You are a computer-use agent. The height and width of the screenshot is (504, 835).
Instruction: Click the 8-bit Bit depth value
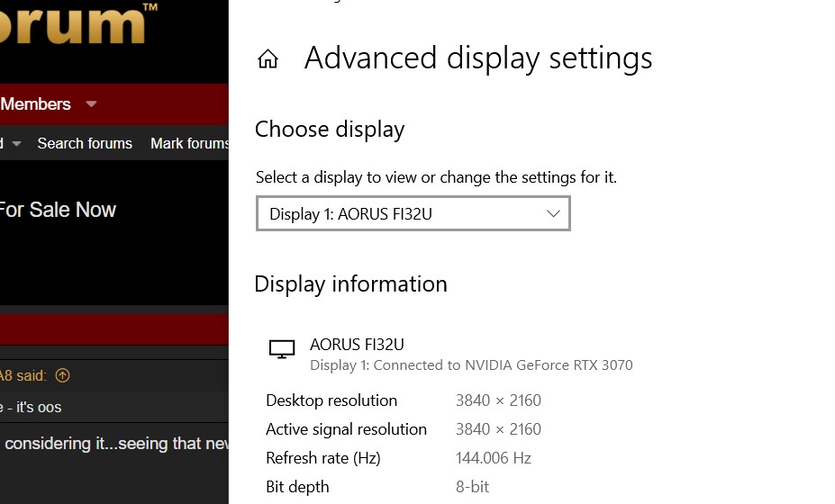[472, 486]
